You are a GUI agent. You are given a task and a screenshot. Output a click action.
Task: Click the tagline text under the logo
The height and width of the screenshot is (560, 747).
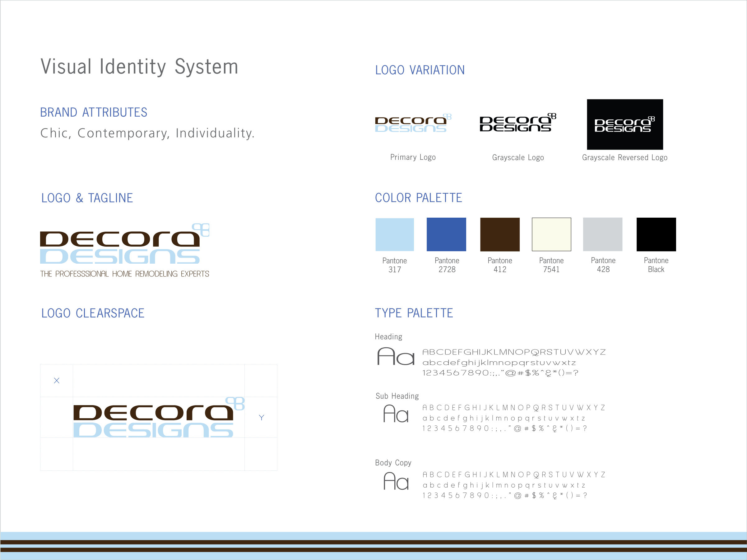(125, 274)
